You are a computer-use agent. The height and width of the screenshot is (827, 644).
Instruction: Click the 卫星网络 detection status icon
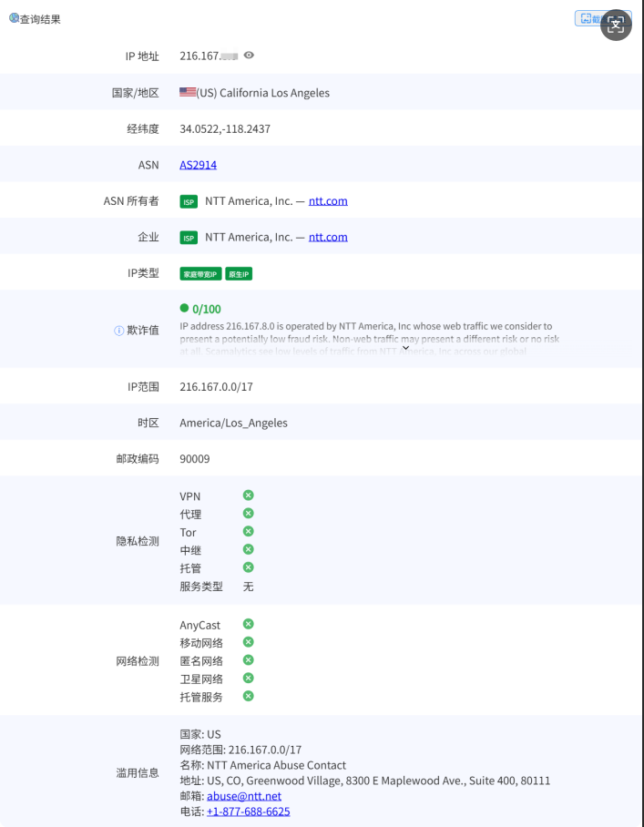(x=248, y=679)
